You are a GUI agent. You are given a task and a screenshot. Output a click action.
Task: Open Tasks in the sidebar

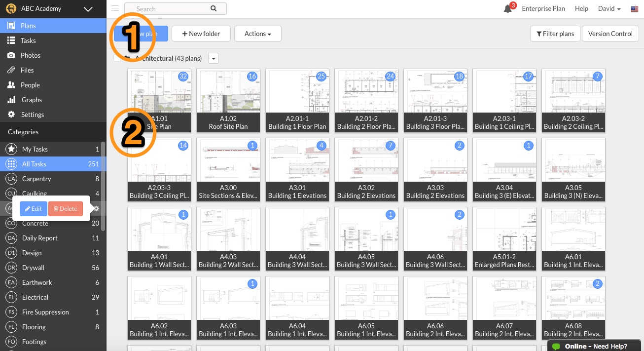click(x=53, y=40)
